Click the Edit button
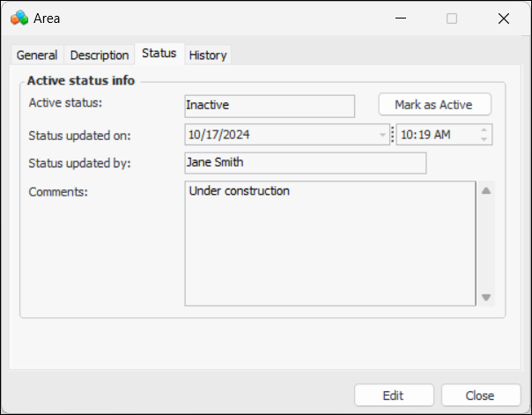 (x=394, y=396)
